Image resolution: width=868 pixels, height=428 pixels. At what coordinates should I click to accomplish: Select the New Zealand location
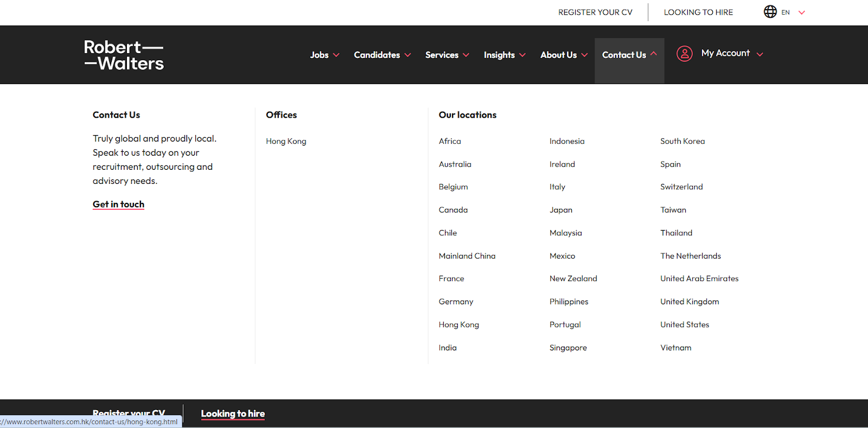573,278
